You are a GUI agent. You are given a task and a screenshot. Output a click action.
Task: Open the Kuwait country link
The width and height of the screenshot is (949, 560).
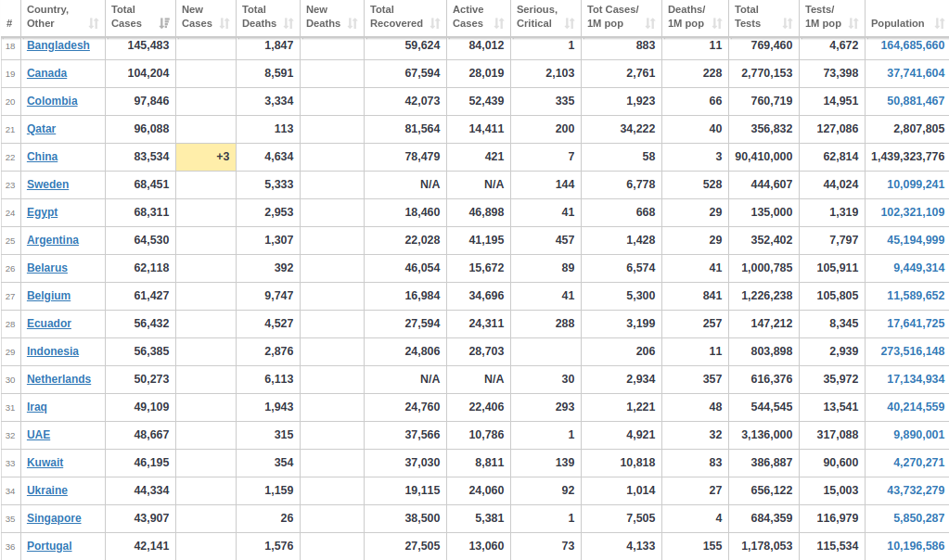tap(45, 463)
